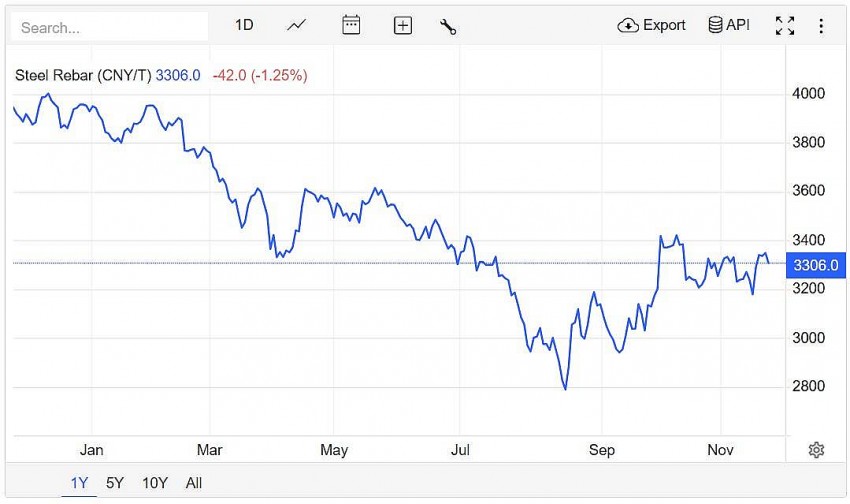Viewport: 850px width, 504px height.
Task: Switch to the 5Y time range
Action: tap(115, 483)
